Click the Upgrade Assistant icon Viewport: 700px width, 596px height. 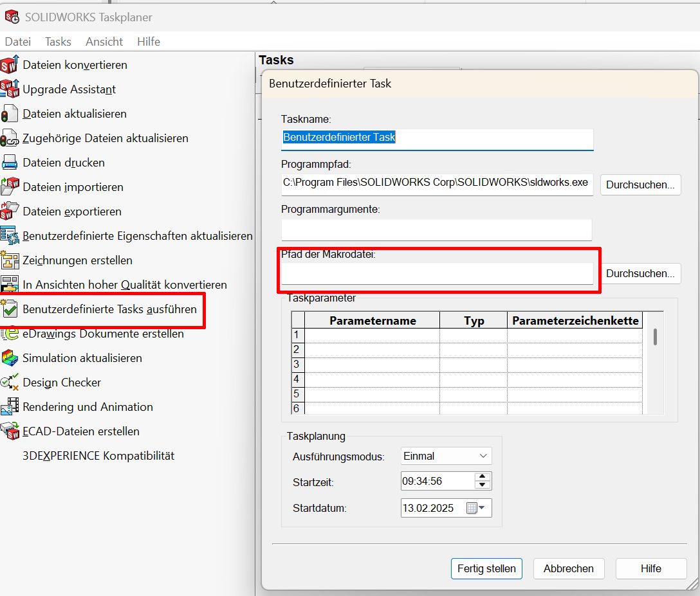pyautogui.click(x=10, y=89)
